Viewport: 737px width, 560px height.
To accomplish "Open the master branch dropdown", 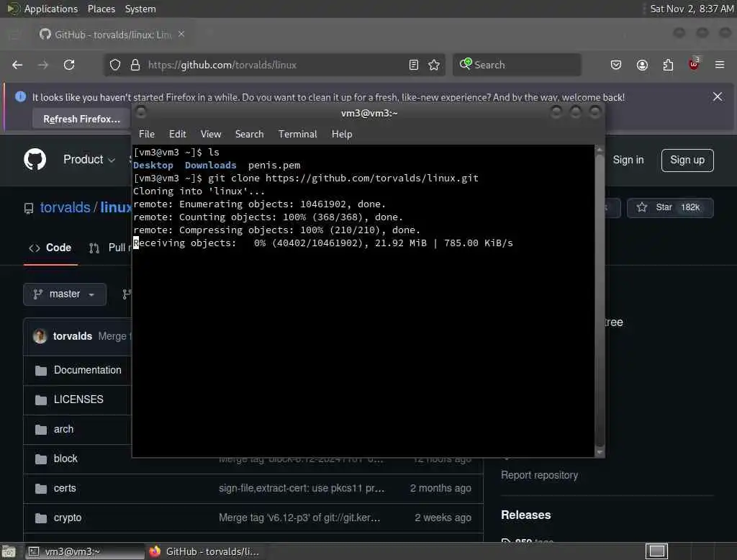I will click(64, 294).
